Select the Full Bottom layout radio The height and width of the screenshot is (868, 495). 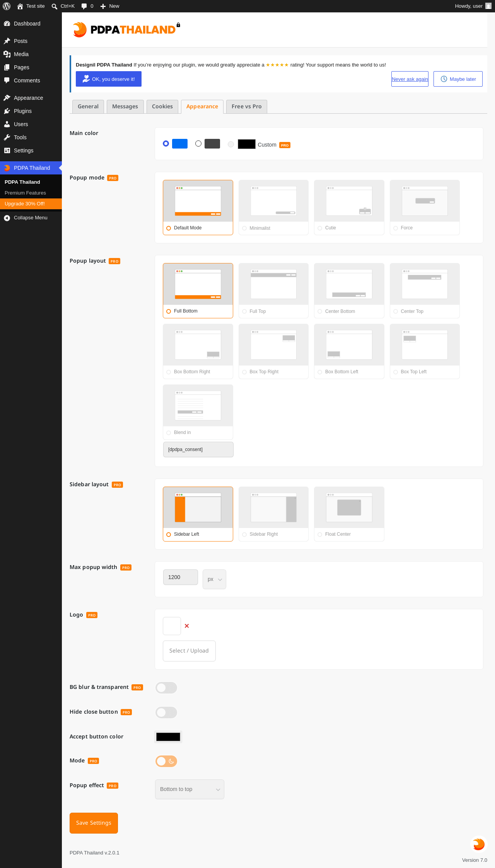(x=169, y=311)
